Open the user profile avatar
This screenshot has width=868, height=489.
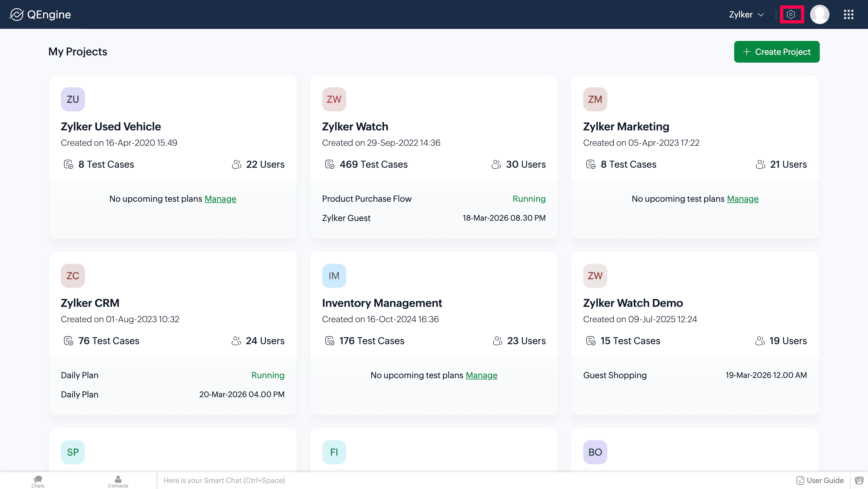point(819,14)
